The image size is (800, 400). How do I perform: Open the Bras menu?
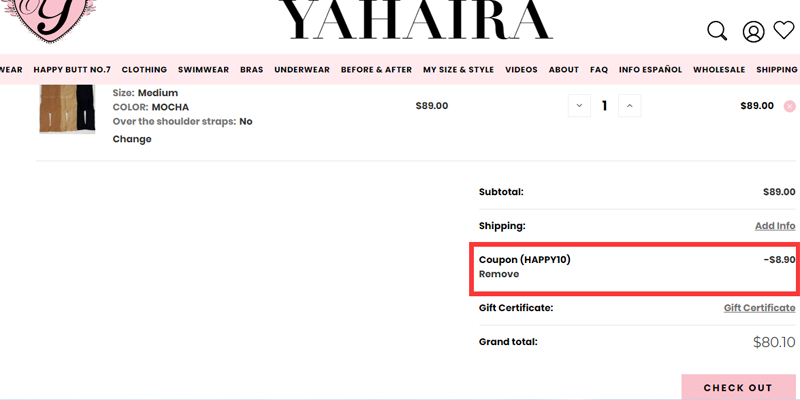[x=252, y=69]
